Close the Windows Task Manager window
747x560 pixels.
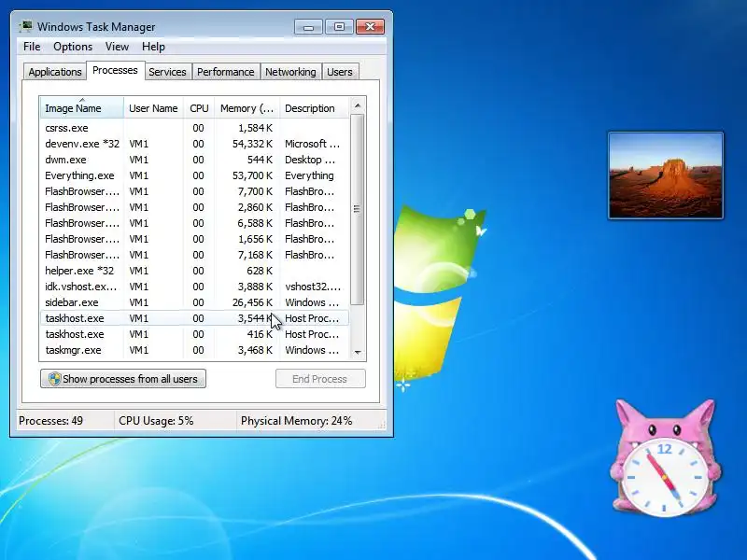pos(370,27)
